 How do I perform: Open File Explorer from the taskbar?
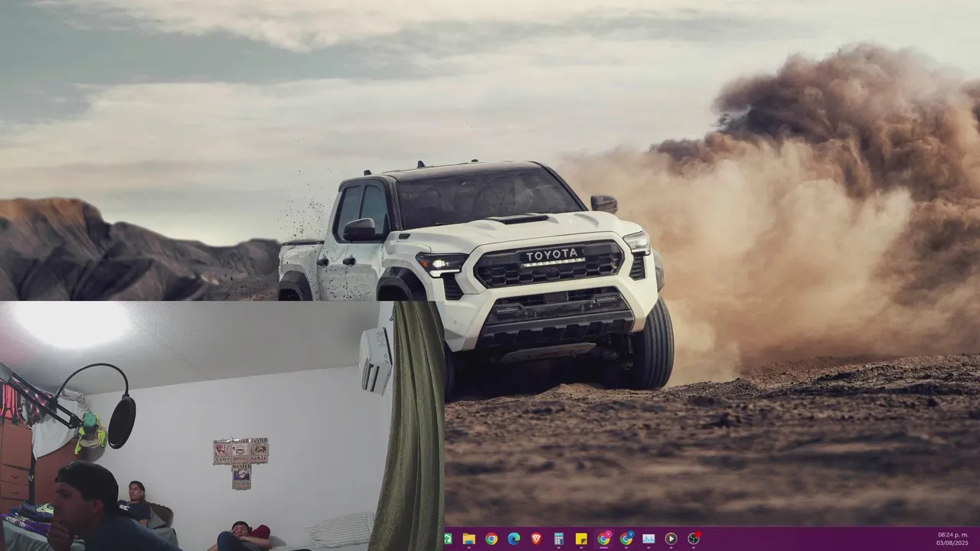point(469,539)
